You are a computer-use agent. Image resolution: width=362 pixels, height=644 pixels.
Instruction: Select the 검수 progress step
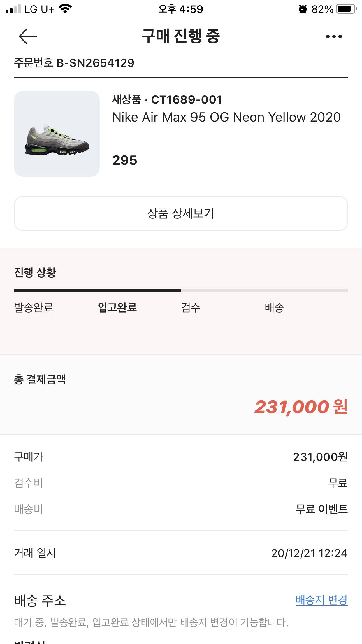pos(191,307)
